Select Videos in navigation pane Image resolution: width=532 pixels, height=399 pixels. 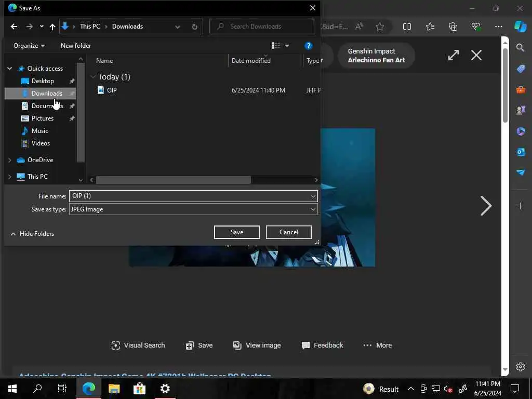(41, 143)
